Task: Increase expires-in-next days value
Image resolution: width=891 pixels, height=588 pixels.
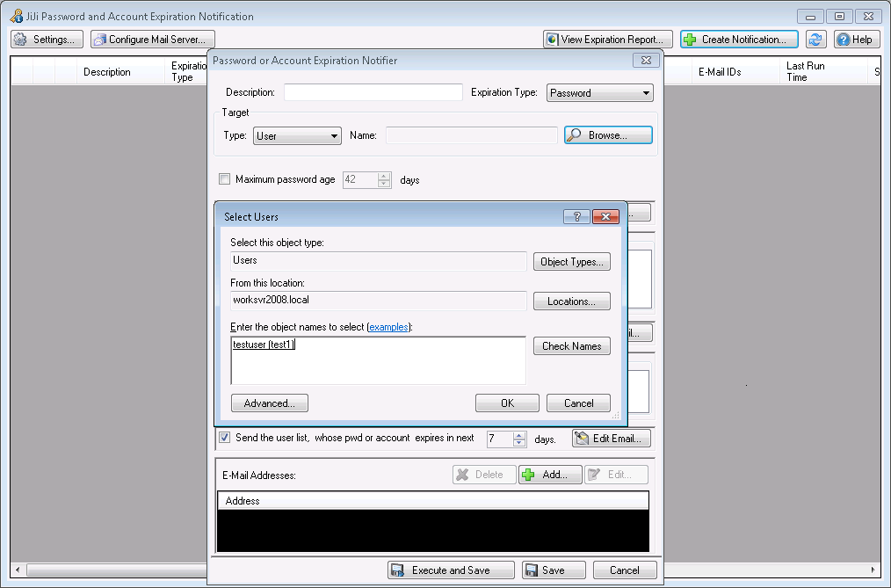Action: pos(518,435)
